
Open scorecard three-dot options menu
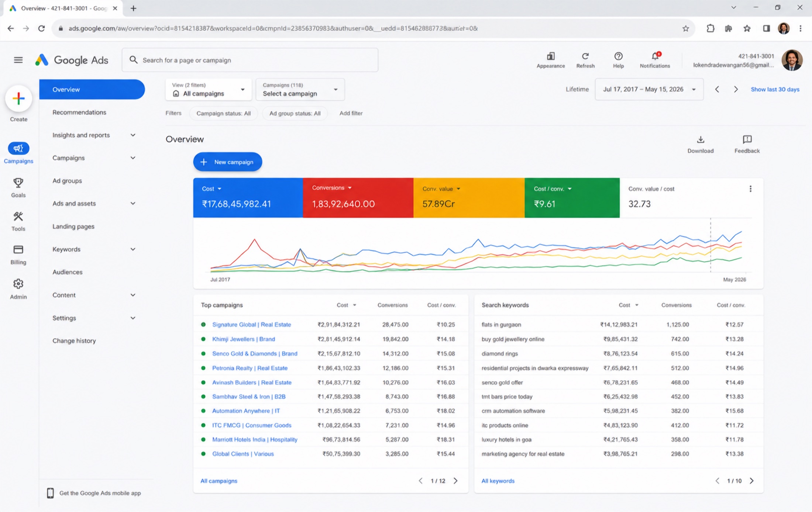(x=750, y=189)
